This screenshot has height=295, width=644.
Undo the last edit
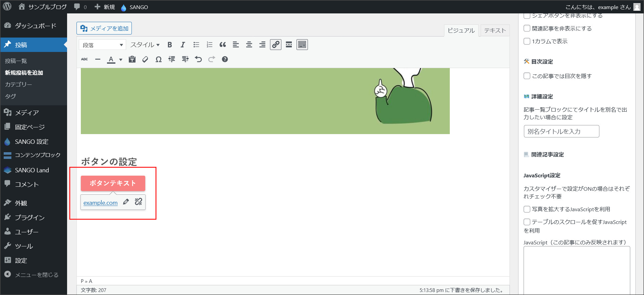(x=198, y=59)
